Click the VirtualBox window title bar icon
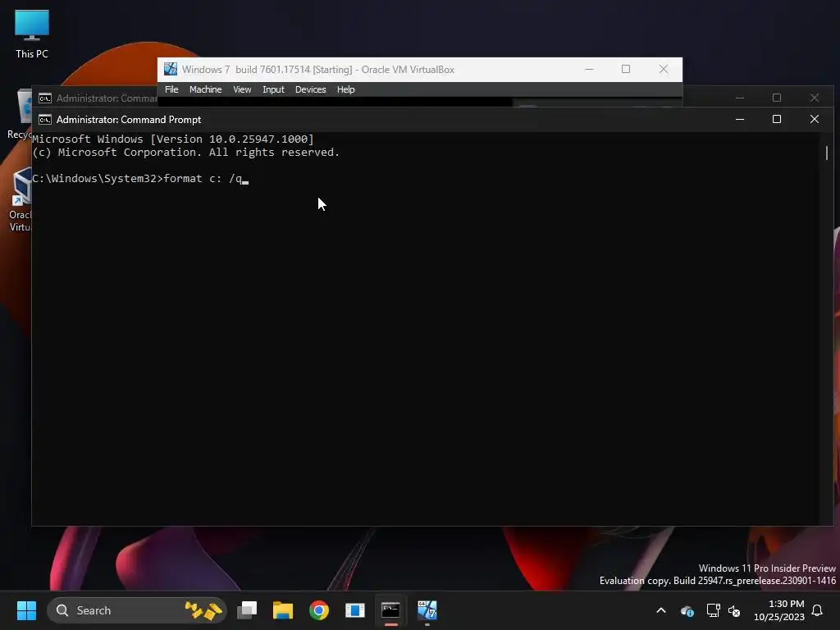 click(x=171, y=69)
